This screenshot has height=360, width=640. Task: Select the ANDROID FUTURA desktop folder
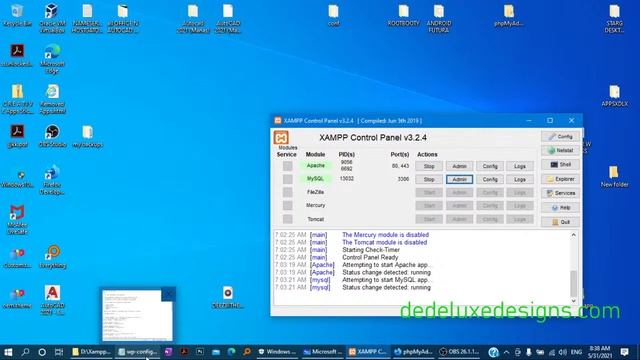[439, 18]
